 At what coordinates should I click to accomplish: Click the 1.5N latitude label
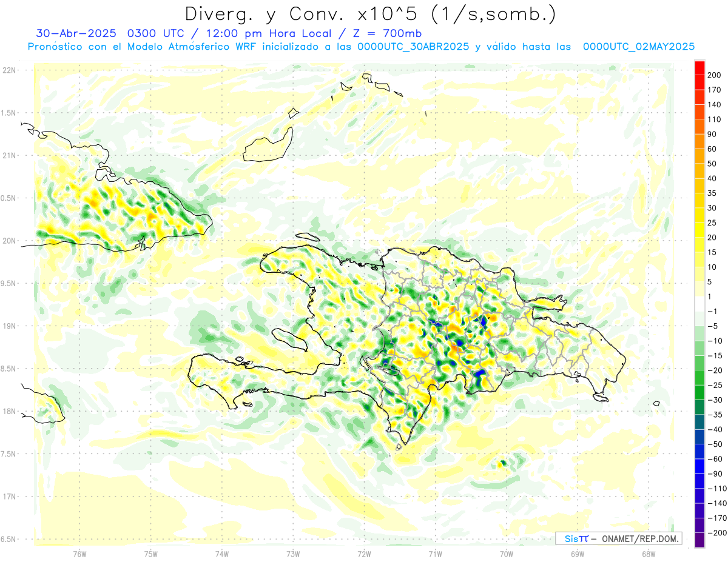9,113
